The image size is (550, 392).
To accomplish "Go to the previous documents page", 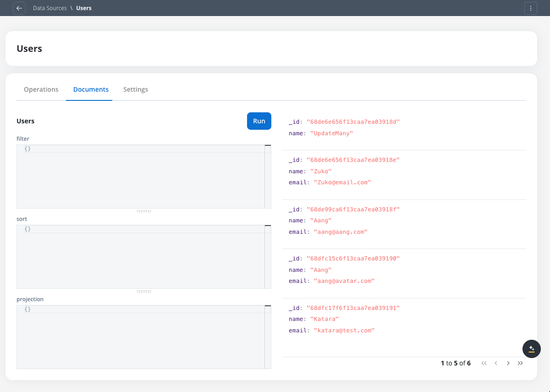I will [x=496, y=363].
